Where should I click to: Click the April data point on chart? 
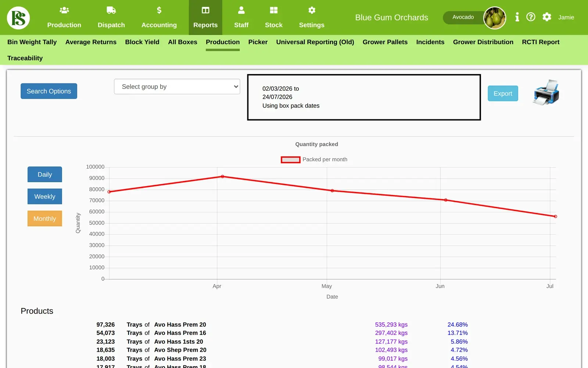tap(222, 177)
